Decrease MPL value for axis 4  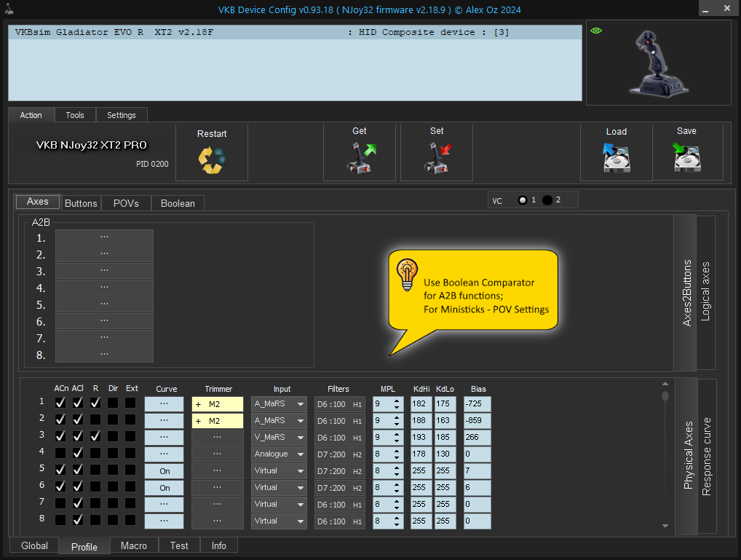click(x=397, y=458)
